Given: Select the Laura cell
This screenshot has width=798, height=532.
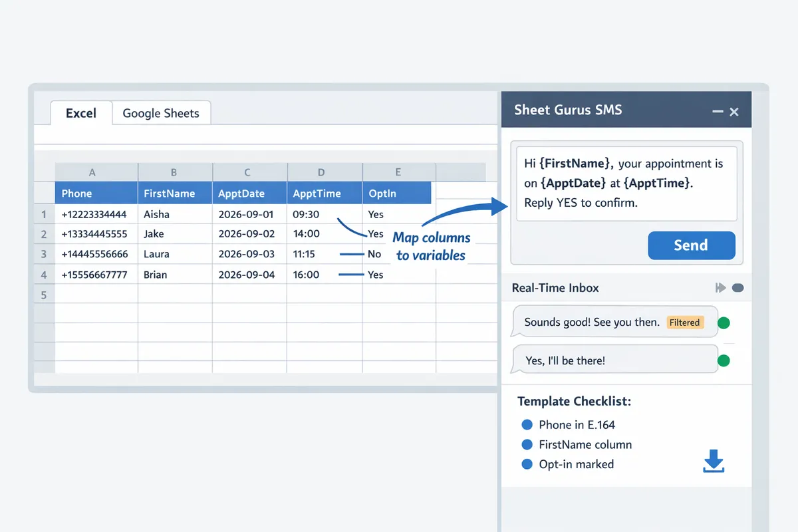Looking at the screenshot, I should click(175, 254).
